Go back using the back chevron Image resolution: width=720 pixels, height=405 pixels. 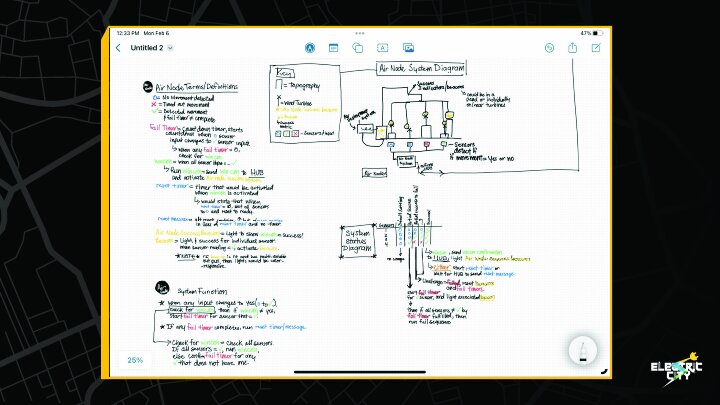click(118, 48)
